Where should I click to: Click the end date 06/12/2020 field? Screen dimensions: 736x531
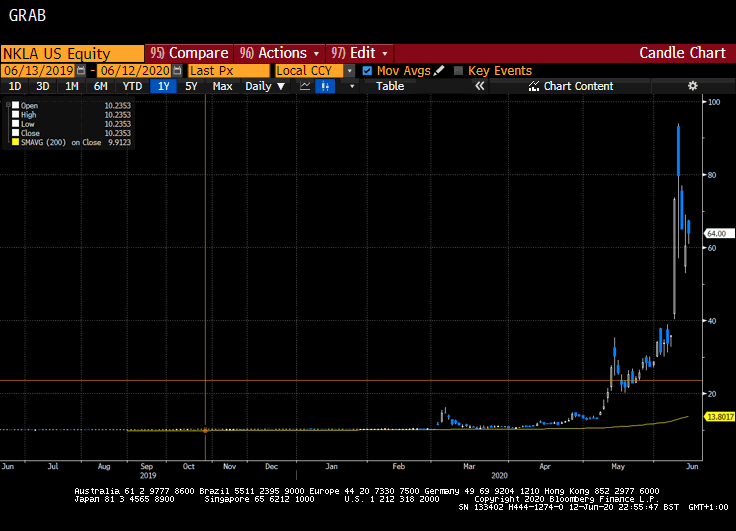pyautogui.click(x=135, y=71)
